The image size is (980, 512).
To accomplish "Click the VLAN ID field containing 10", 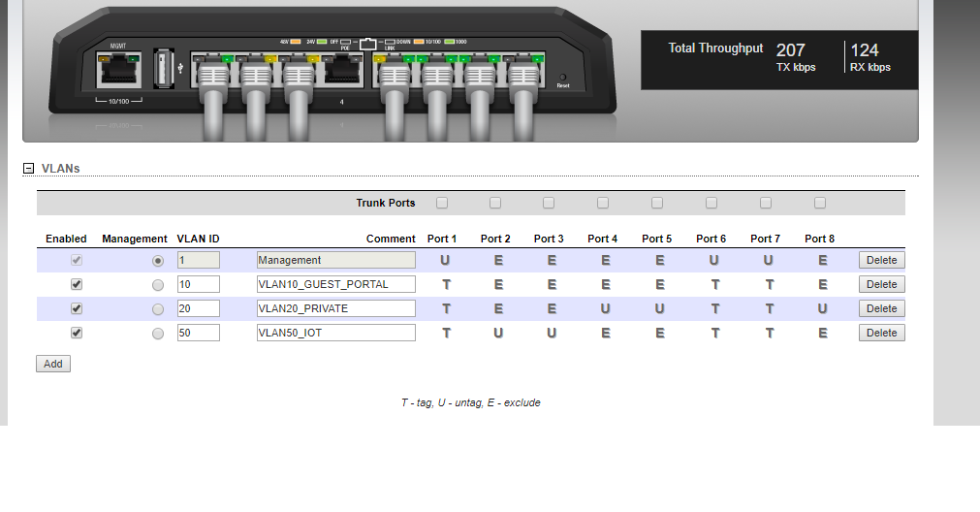I will (x=199, y=285).
